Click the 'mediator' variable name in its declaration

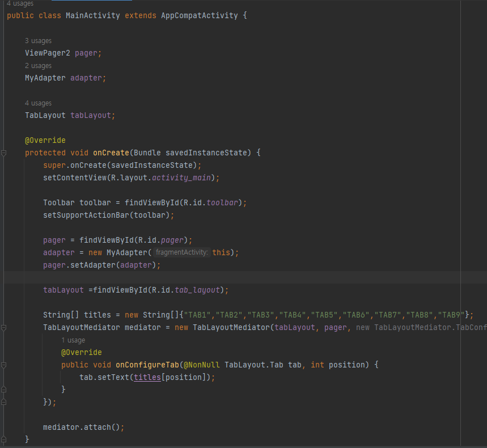(x=143, y=327)
